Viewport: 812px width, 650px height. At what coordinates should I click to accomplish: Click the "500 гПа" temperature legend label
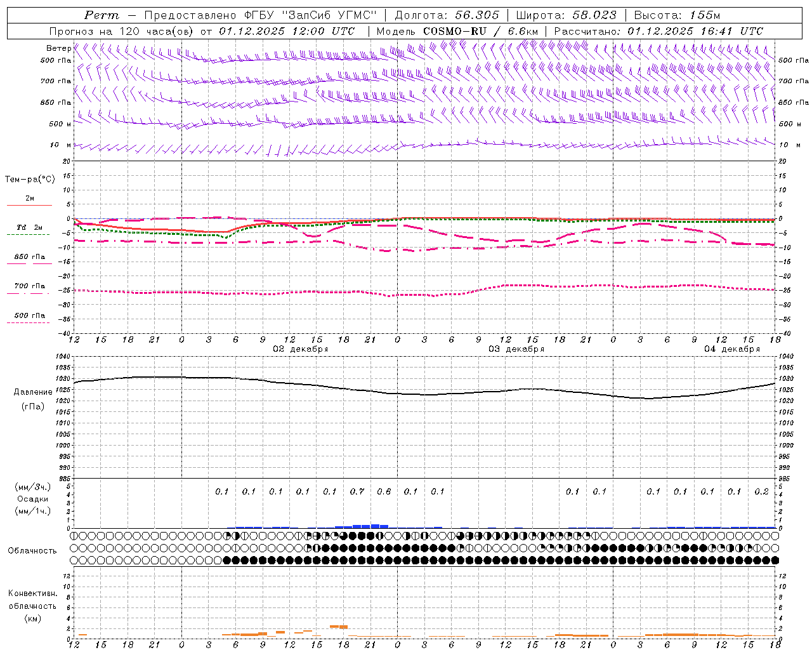[30, 315]
